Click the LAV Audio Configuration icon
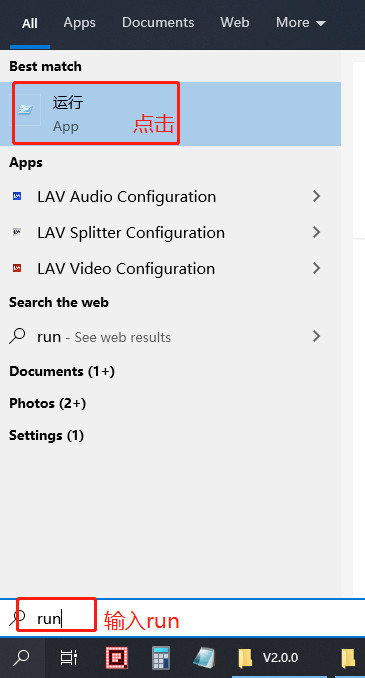The image size is (365, 678). click(17, 197)
